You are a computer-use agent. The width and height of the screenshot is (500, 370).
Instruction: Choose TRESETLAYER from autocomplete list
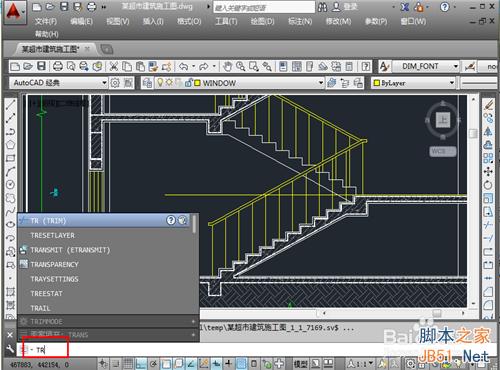(104, 235)
